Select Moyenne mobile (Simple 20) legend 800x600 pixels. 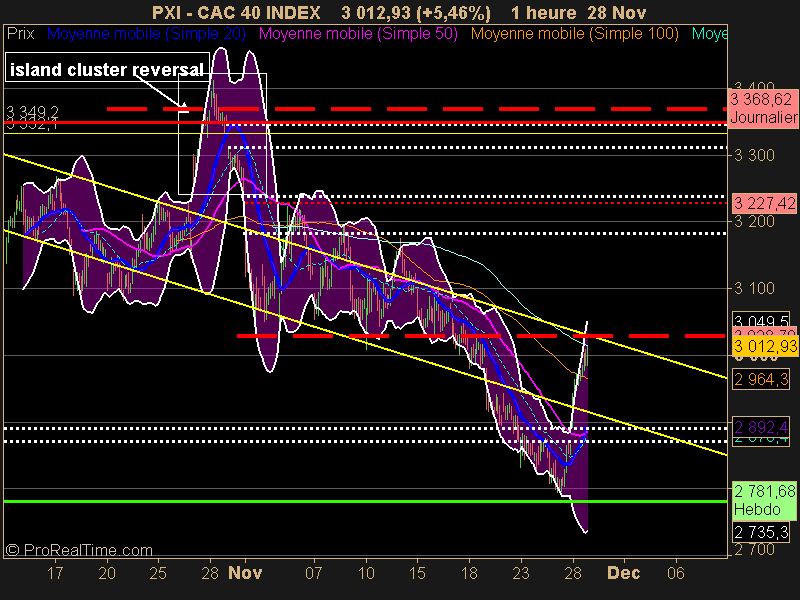146,34
